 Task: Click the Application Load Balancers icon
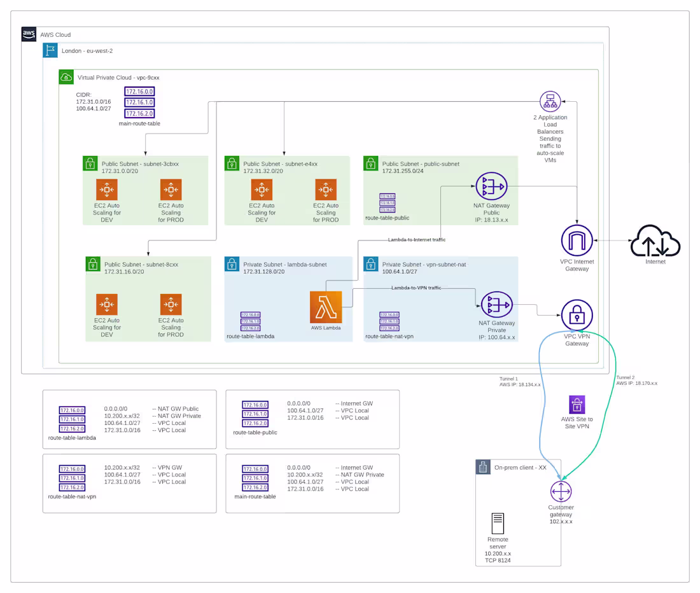pyautogui.click(x=550, y=100)
